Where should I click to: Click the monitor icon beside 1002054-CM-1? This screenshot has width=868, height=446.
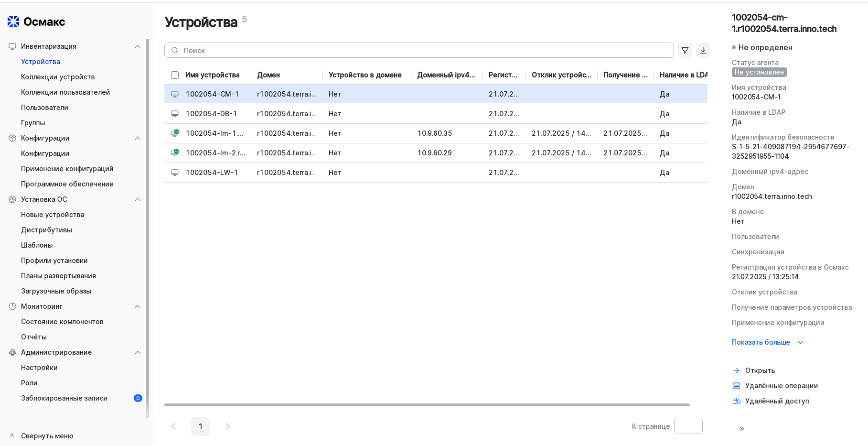[x=175, y=94]
